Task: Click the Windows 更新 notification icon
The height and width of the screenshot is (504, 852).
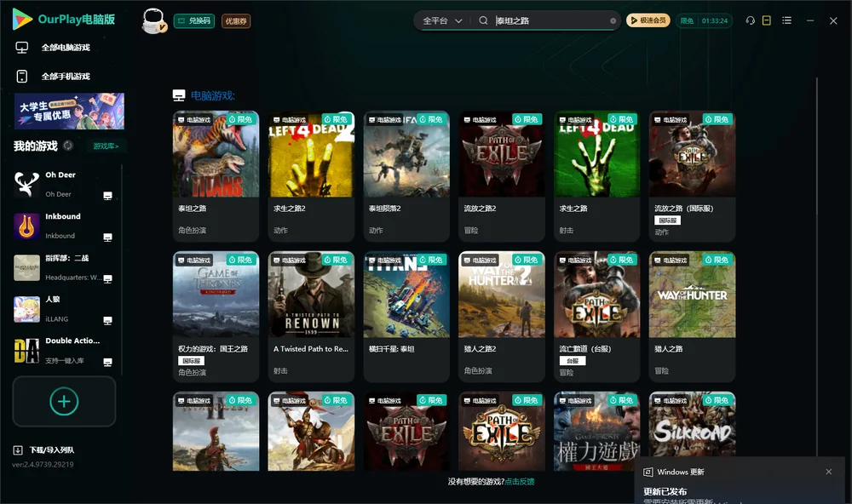Action: [x=648, y=472]
